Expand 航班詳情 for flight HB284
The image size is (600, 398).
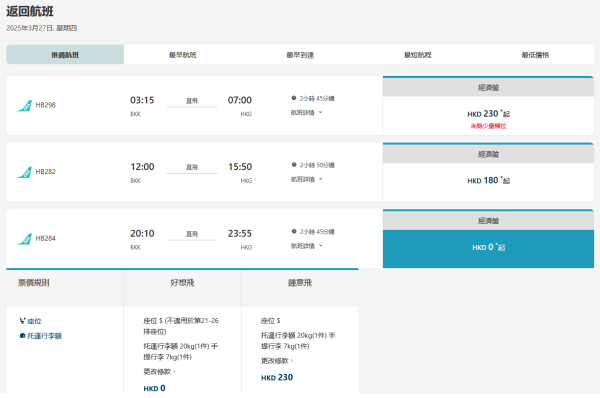pyautogui.click(x=307, y=246)
